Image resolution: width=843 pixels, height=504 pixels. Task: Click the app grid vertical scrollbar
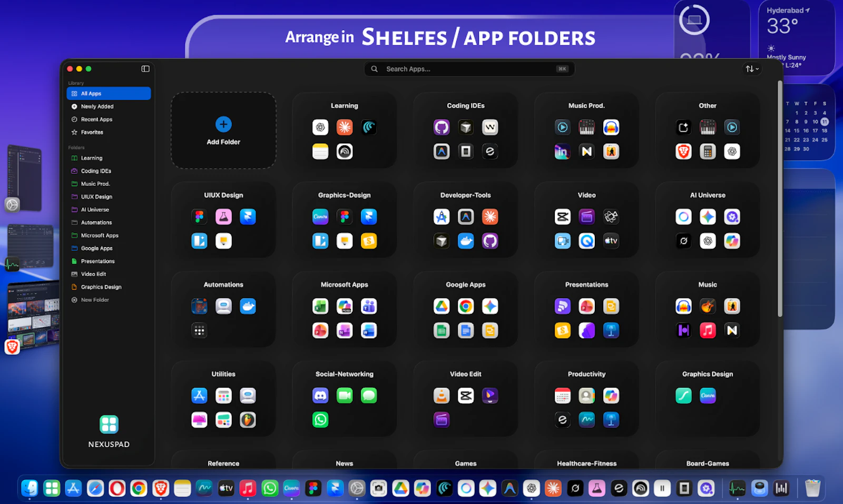780,199
